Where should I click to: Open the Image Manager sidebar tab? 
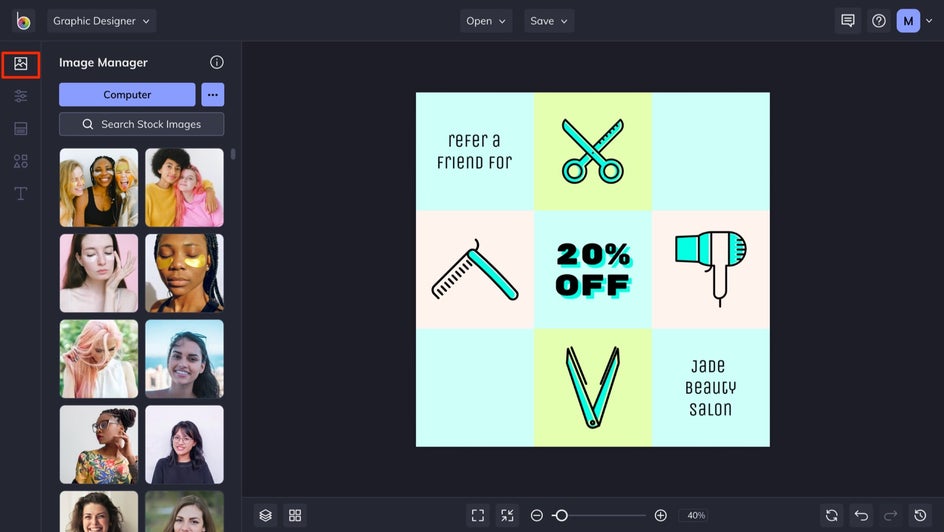pyautogui.click(x=20, y=64)
